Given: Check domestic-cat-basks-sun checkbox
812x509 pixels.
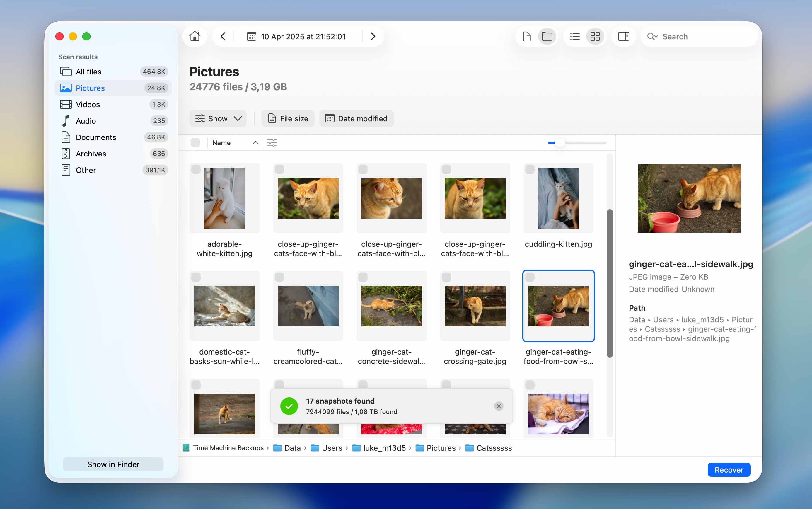Looking at the screenshot, I should click(196, 277).
